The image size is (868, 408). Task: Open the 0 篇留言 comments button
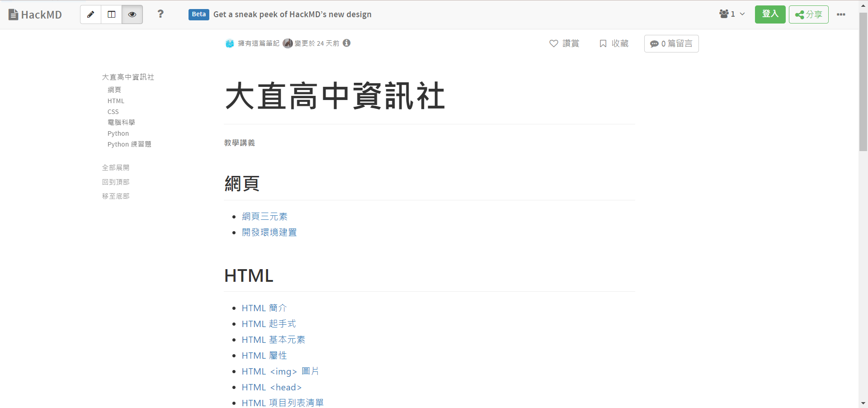click(671, 43)
